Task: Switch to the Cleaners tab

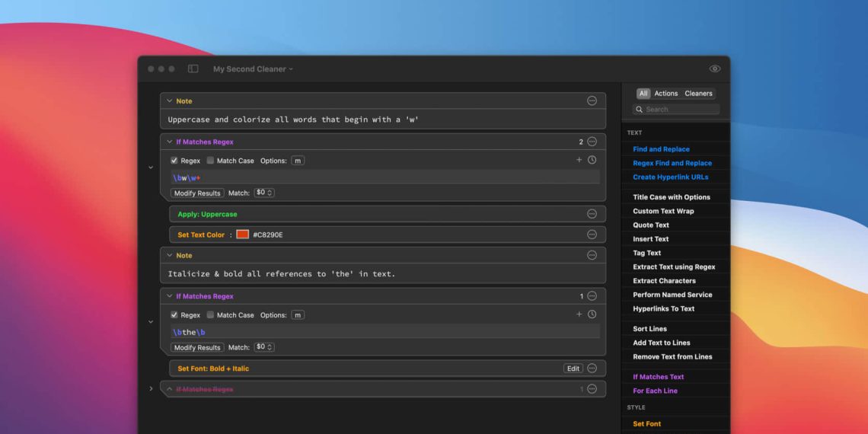Action: pyautogui.click(x=698, y=94)
